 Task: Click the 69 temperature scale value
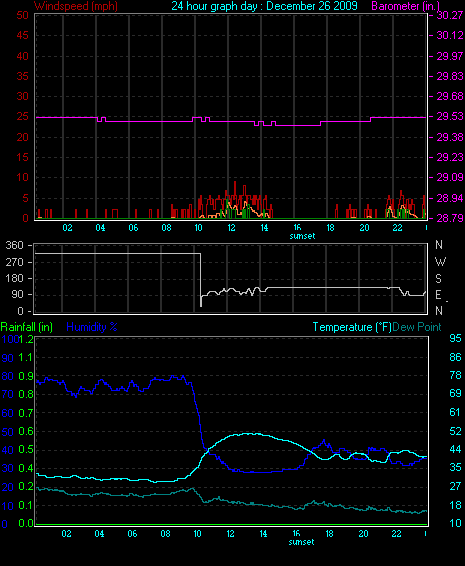click(455, 393)
